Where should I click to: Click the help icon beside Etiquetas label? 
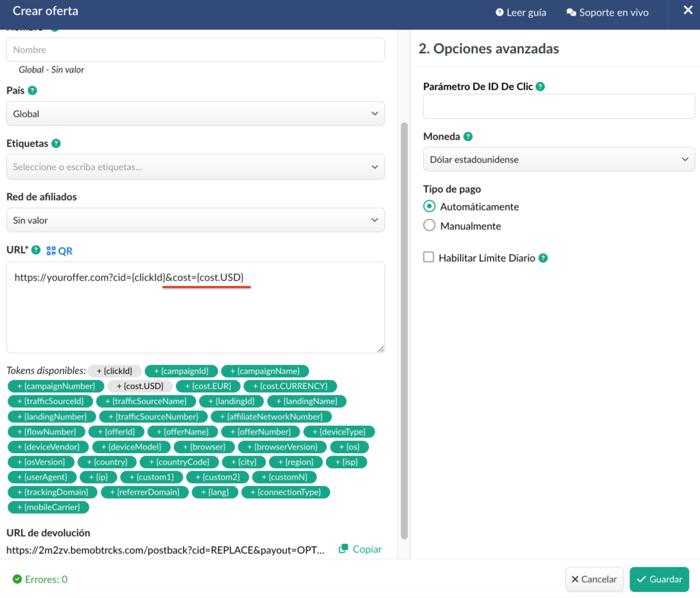[x=56, y=144]
